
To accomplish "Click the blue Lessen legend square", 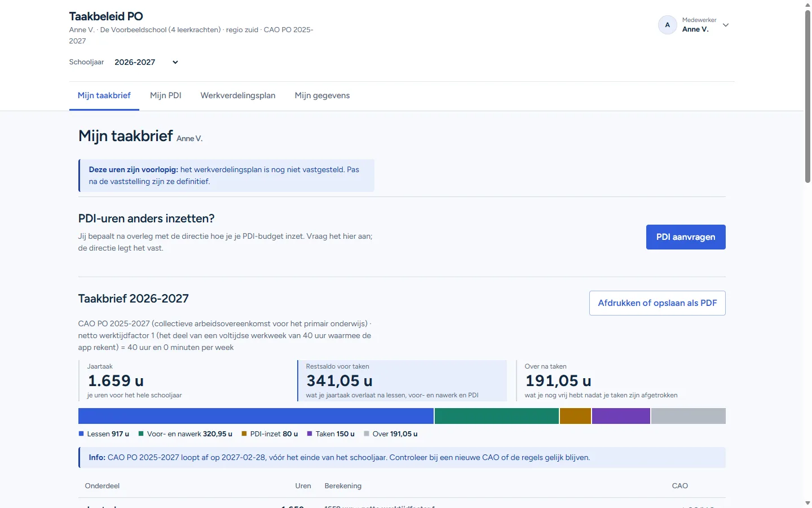I will coord(81,433).
